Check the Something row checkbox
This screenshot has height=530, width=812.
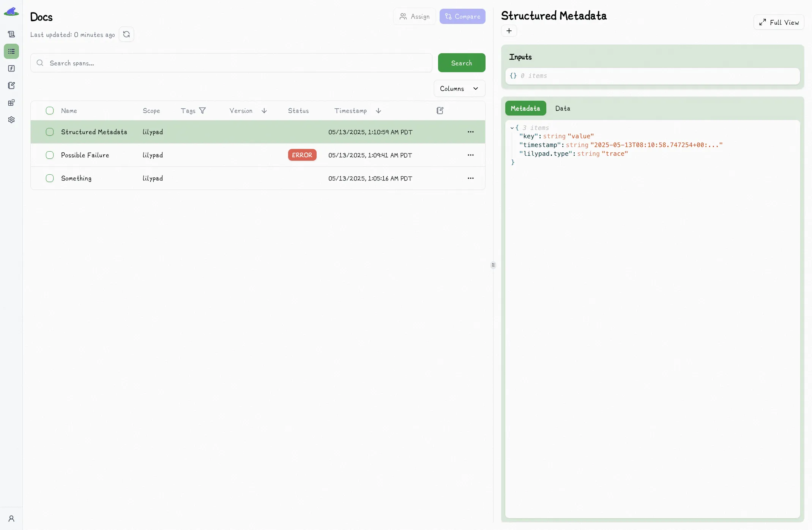point(50,178)
